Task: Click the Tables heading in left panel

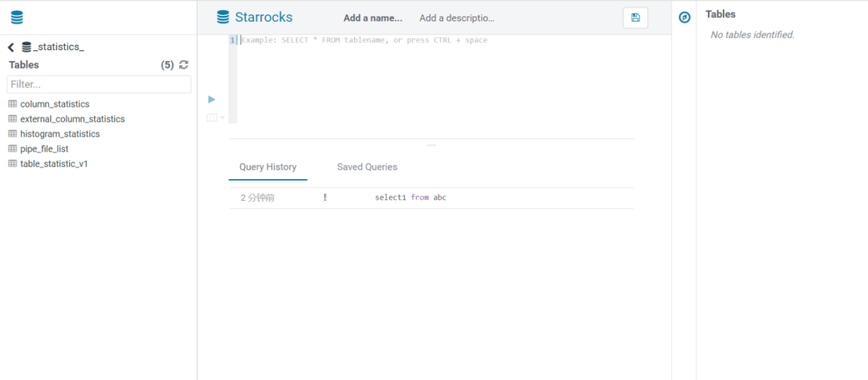Action: 24,65
